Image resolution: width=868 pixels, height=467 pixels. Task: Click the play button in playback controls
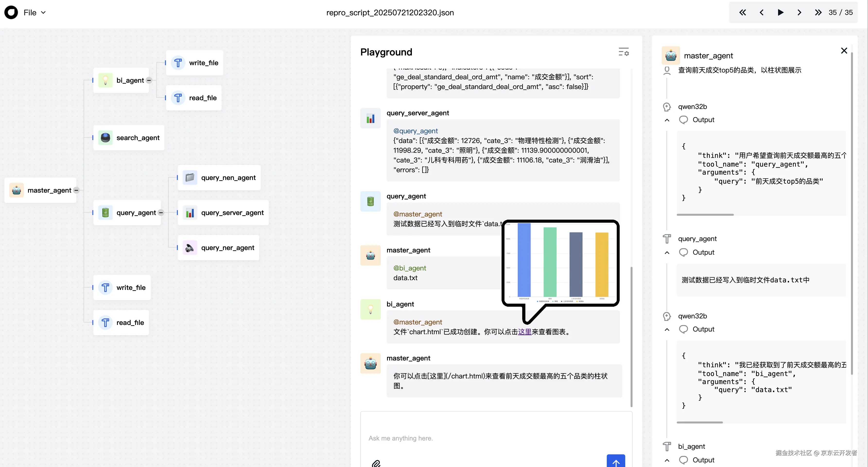[780, 12]
